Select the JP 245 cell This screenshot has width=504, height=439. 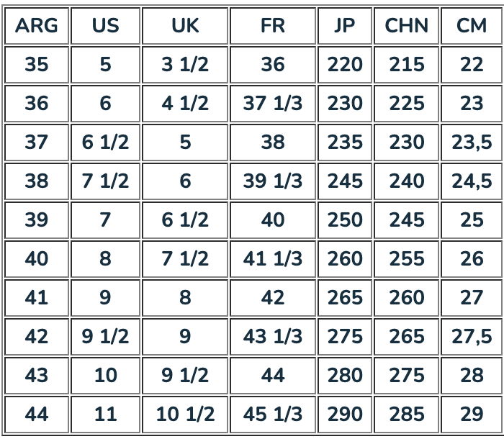pyautogui.click(x=345, y=181)
